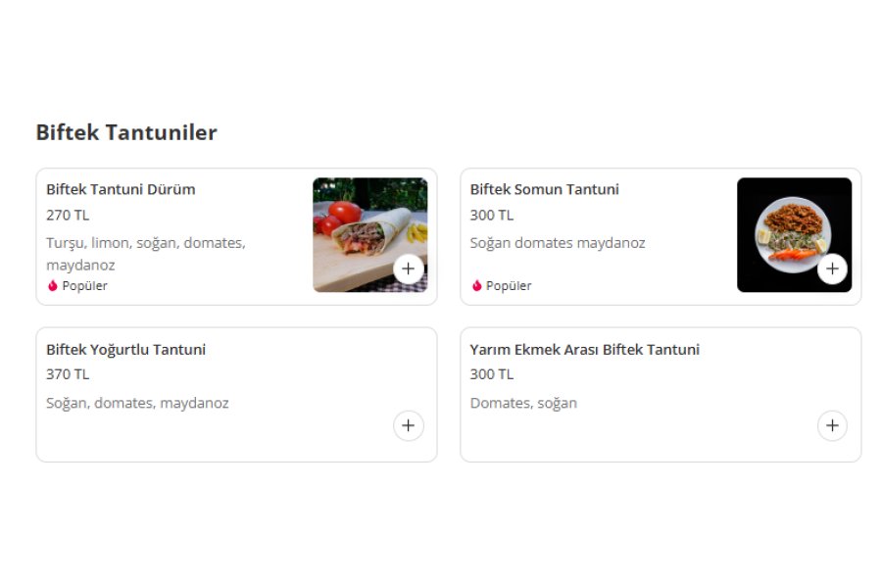
Task: Select the Domates, soğan description text
Action: pos(523,404)
